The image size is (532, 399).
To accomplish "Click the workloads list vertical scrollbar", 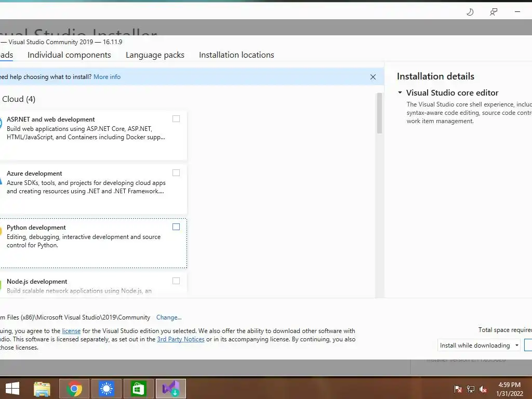I will point(379,113).
